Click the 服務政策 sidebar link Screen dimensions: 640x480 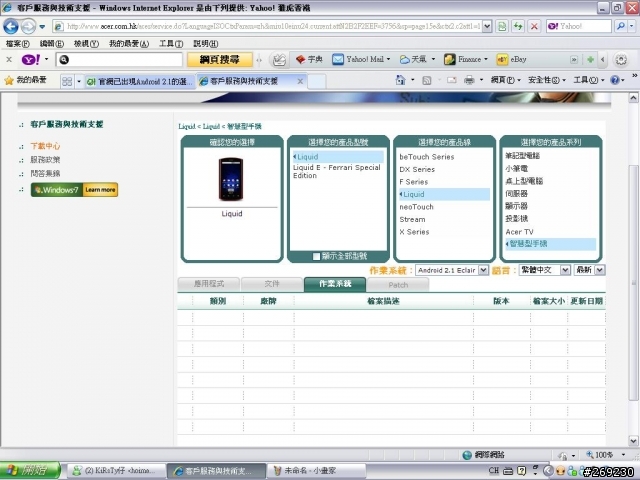point(45,160)
